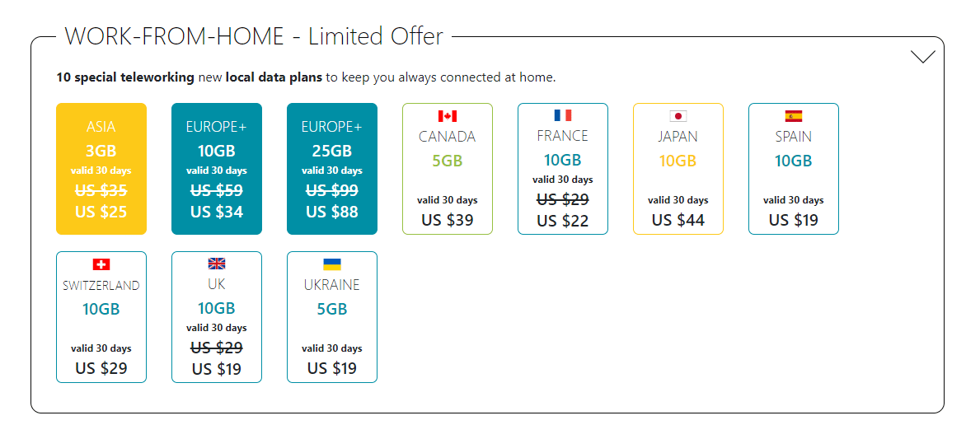The image size is (980, 439).
Task: Click the Canada flag icon
Action: coord(448,116)
